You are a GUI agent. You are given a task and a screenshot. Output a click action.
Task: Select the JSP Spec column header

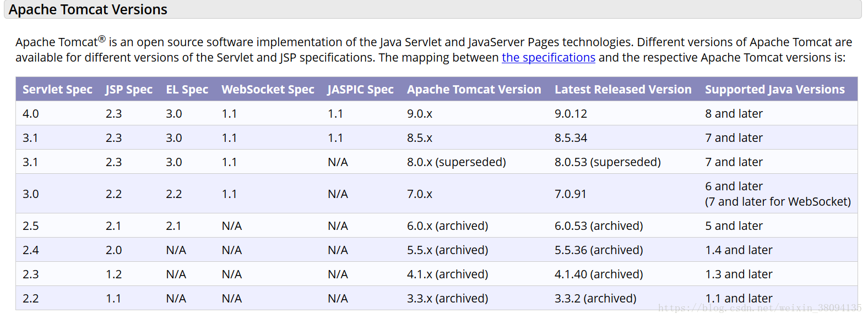coord(129,90)
